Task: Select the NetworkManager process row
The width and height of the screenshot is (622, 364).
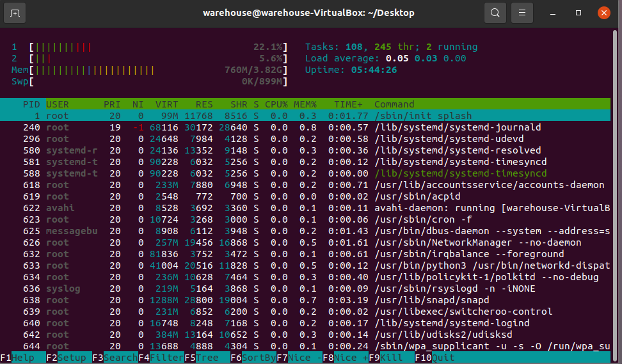Action: [305, 242]
